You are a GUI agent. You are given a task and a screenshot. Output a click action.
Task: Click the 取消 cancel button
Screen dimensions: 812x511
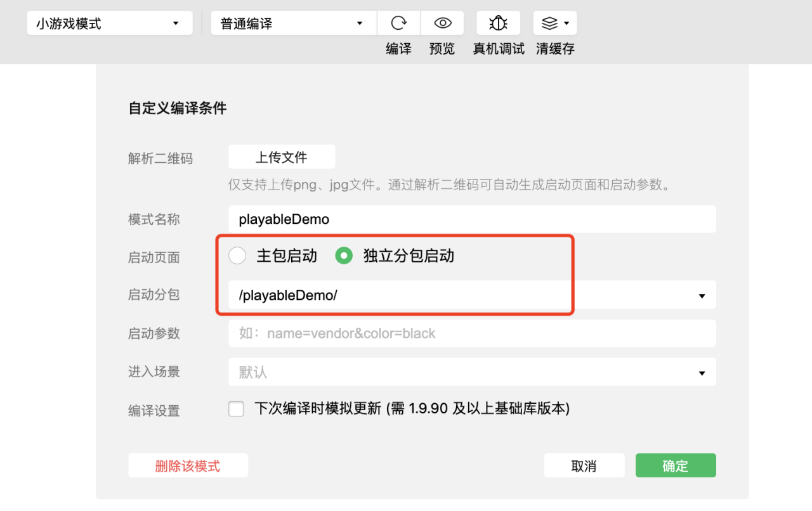click(x=584, y=466)
